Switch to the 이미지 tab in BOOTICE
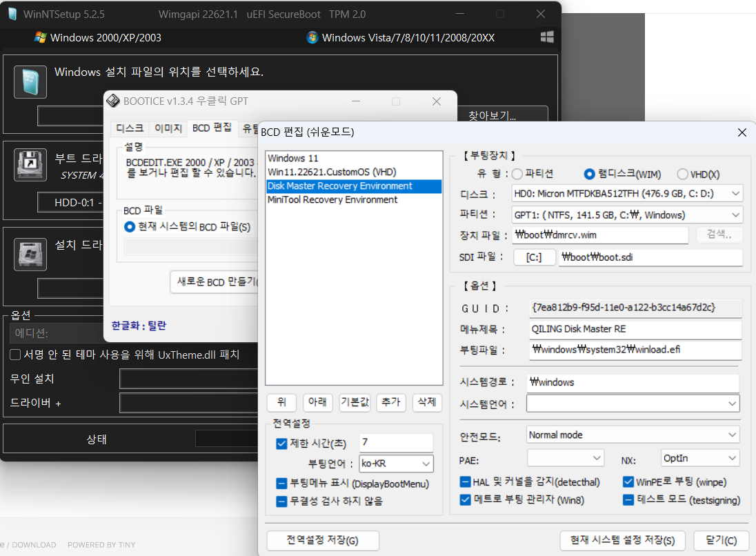Image resolution: width=756 pixels, height=556 pixels. pyautogui.click(x=168, y=128)
